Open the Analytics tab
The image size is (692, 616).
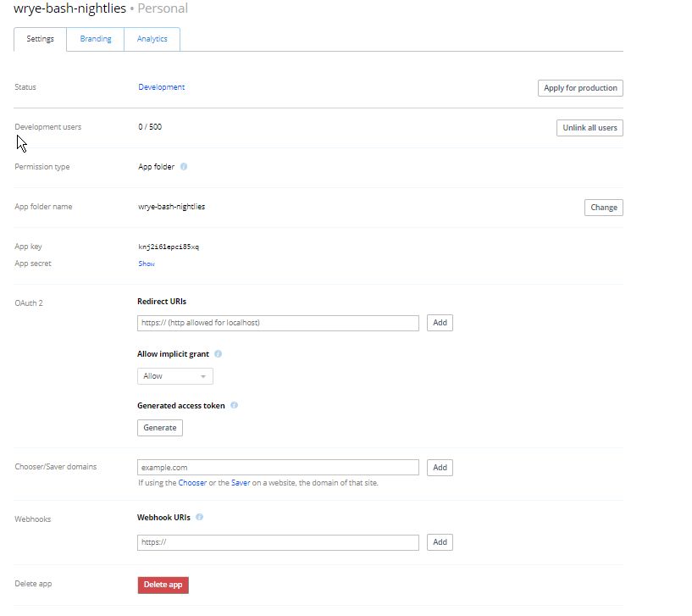[x=152, y=39]
